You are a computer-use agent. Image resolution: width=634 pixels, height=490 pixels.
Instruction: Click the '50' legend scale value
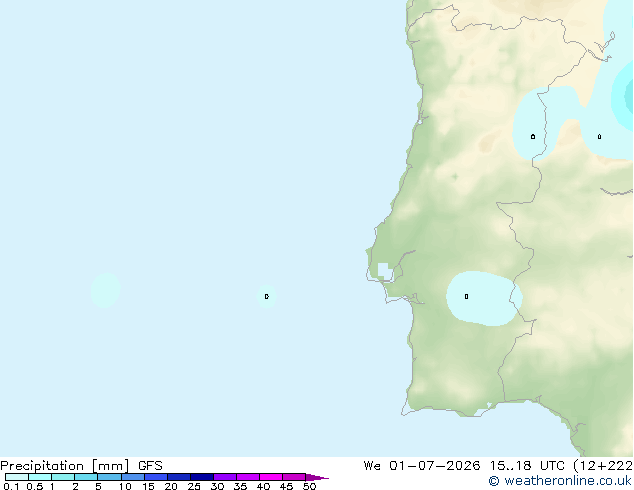coord(309,486)
